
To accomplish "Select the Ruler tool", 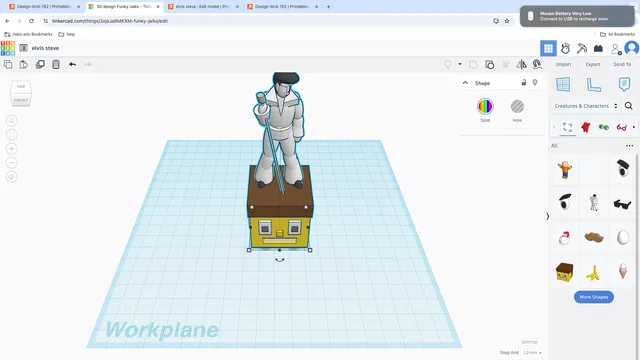I will click(x=593, y=84).
